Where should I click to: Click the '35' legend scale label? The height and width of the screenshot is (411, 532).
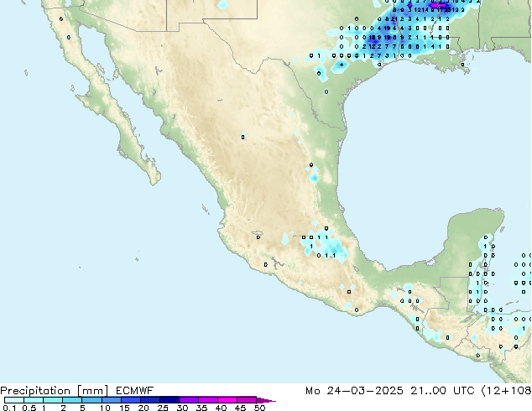[x=201, y=408]
